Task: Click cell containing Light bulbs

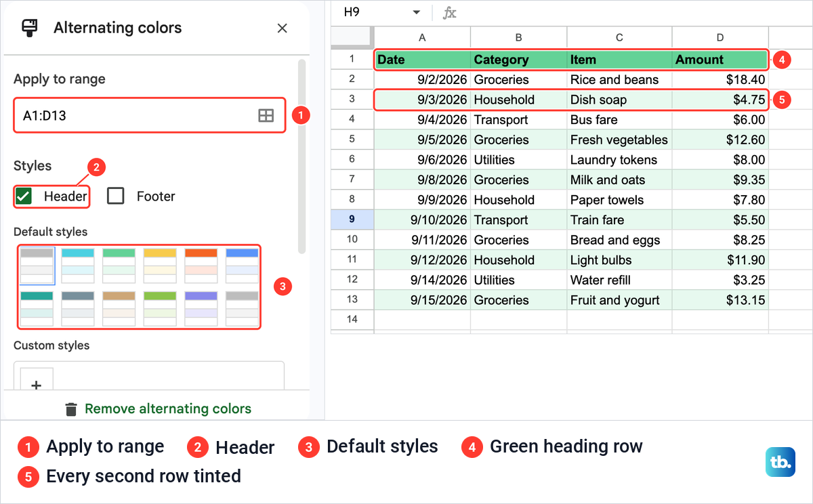Action: [x=619, y=260]
